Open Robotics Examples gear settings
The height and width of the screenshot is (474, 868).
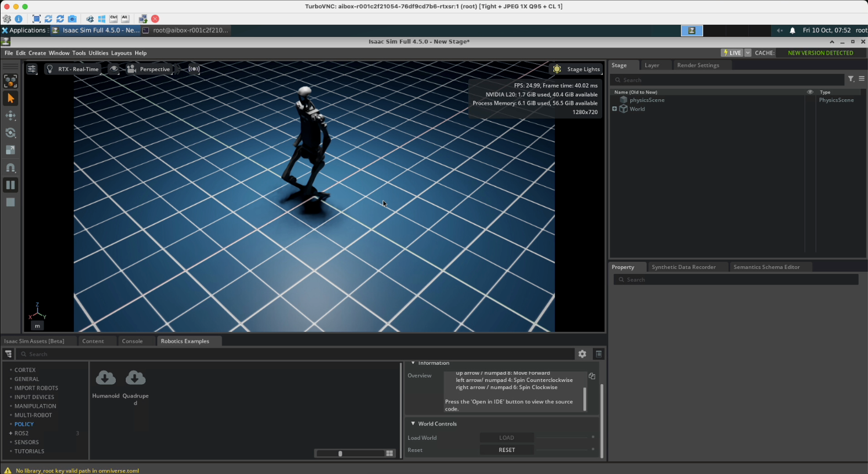coord(582,354)
